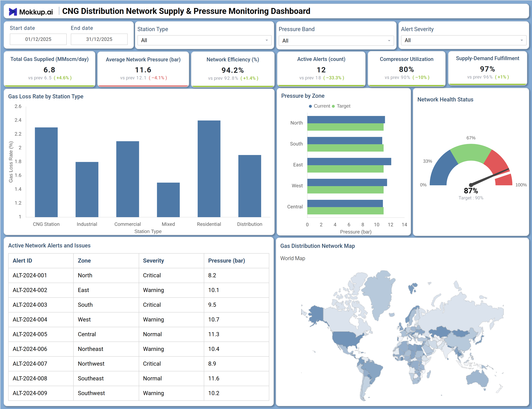Image resolution: width=532 pixels, height=409 pixels.
Task: Click South zone target pressure bar
Action: 345,148
